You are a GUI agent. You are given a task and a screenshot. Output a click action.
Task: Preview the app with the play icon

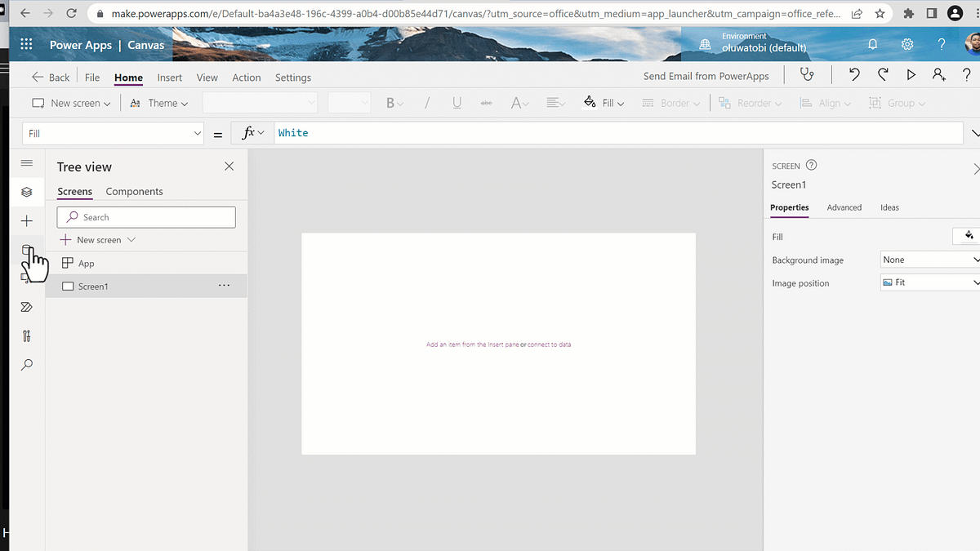pos(911,74)
